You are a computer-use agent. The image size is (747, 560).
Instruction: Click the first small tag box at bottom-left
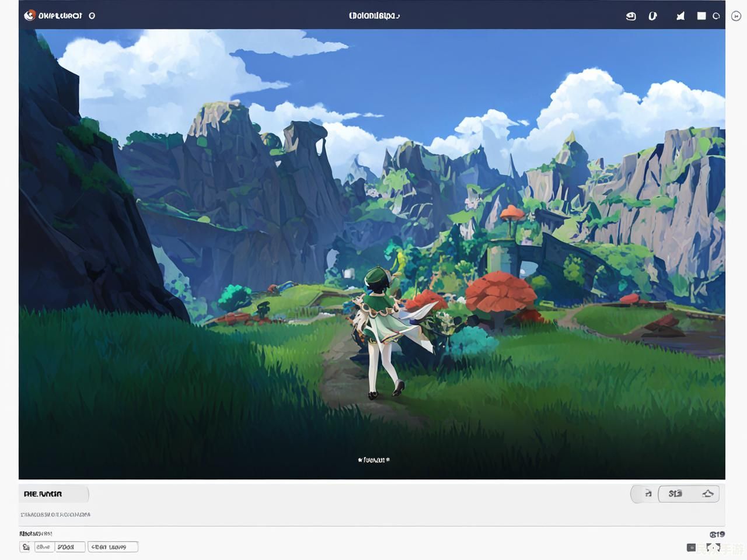point(44,547)
